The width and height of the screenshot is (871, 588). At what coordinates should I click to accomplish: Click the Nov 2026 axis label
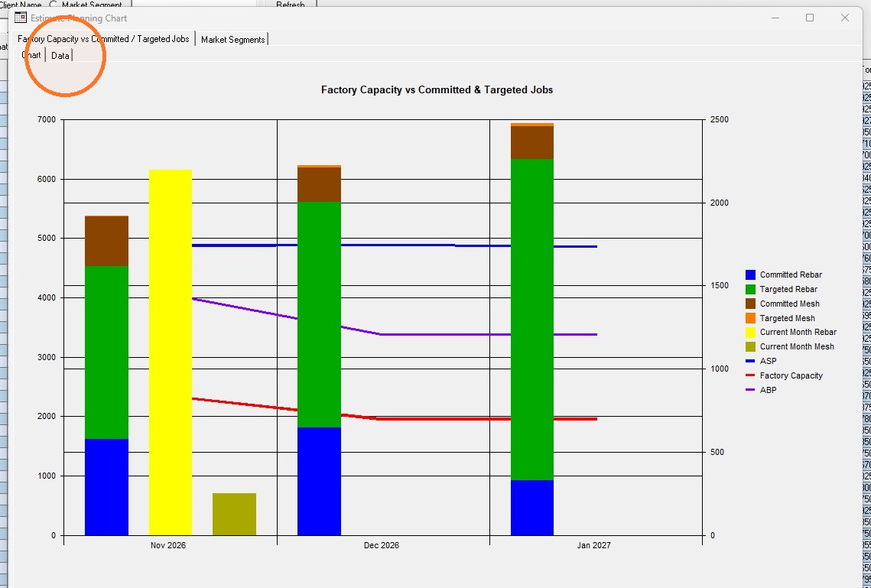(168, 545)
